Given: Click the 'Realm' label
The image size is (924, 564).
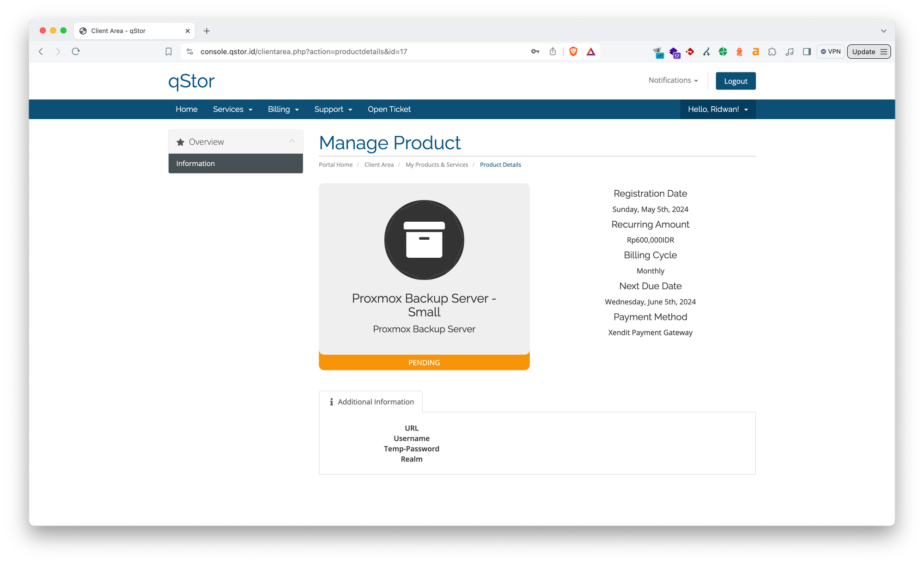Looking at the screenshot, I should point(412,459).
